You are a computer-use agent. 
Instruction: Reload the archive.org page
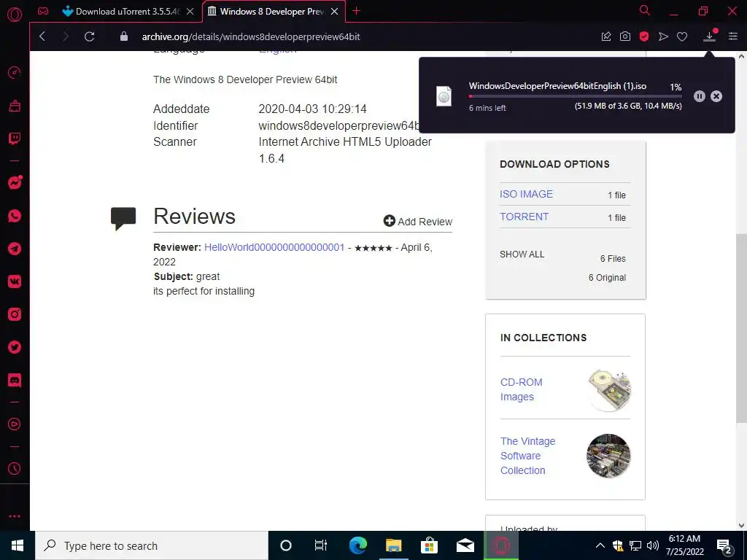(x=89, y=36)
